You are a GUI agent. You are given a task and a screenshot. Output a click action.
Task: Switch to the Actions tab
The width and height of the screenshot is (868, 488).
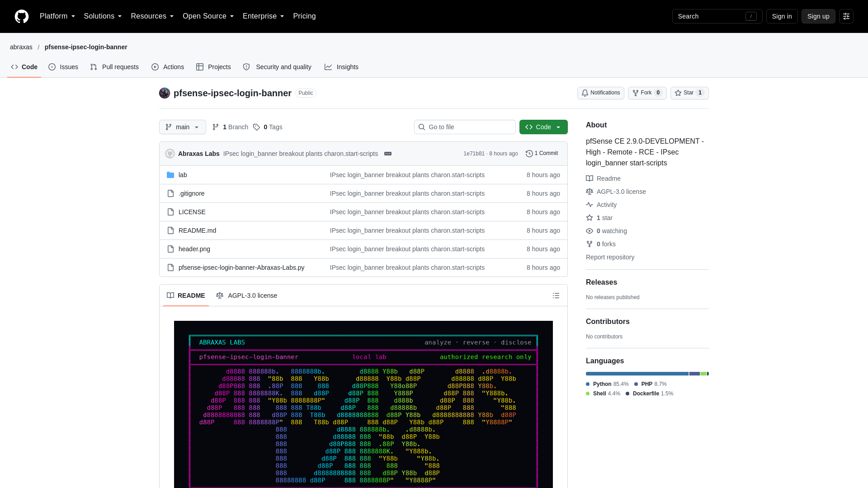(x=168, y=67)
